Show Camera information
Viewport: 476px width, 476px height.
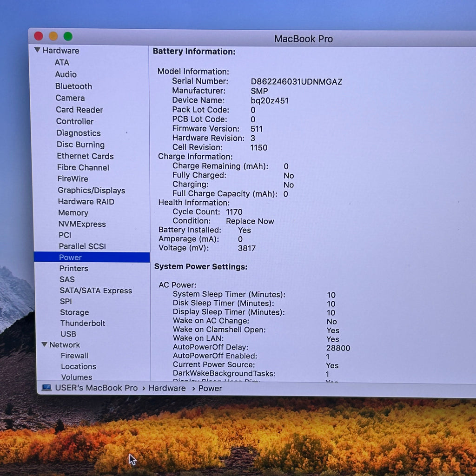click(70, 98)
